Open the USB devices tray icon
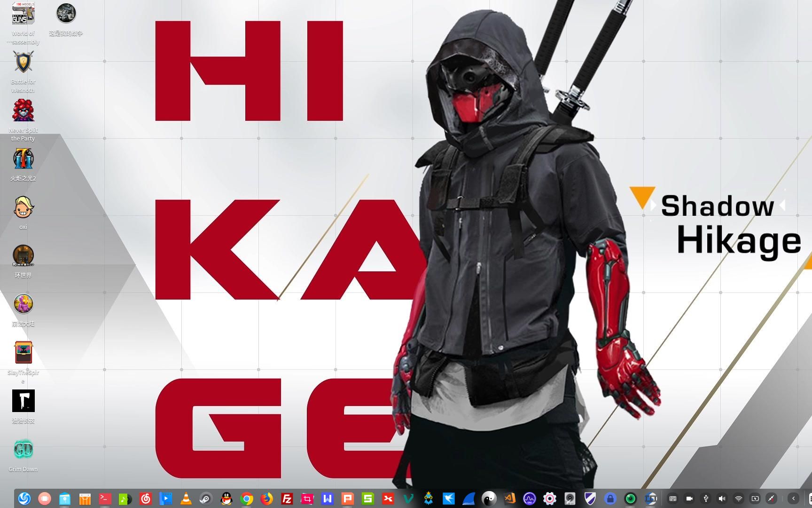 pyautogui.click(x=706, y=498)
